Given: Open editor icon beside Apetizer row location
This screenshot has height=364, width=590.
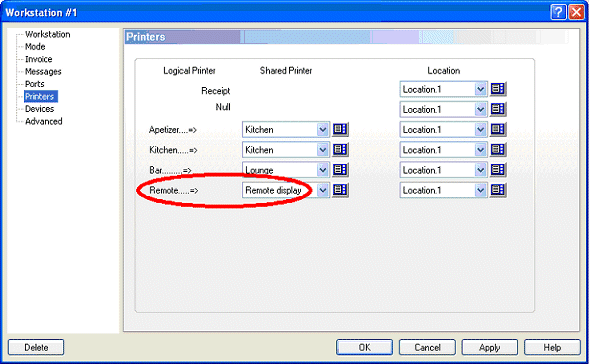Looking at the screenshot, I should [498, 129].
